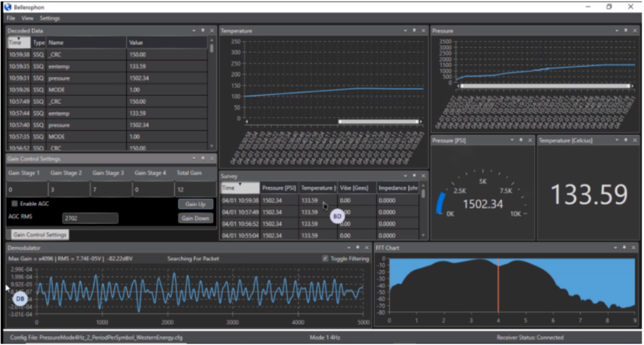Close the FFT Chart panel

tap(633, 247)
